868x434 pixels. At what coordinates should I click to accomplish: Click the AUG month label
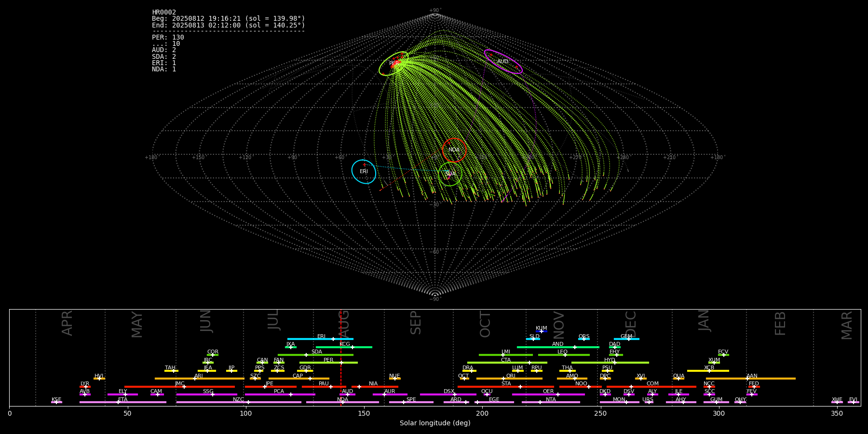344,325
